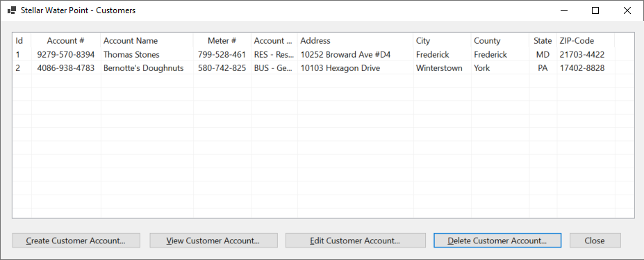This screenshot has width=644, height=260.
Task: Click address 10103 Hexagon Drive
Action: point(340,68)
